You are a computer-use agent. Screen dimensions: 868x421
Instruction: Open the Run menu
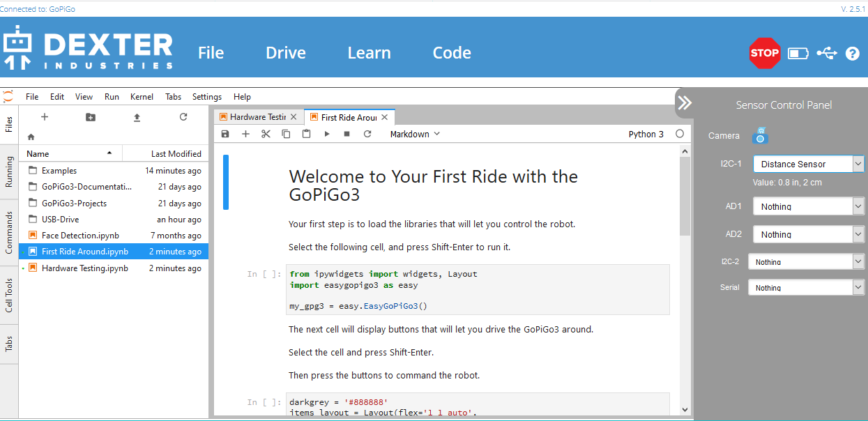[x=112, y=97]
